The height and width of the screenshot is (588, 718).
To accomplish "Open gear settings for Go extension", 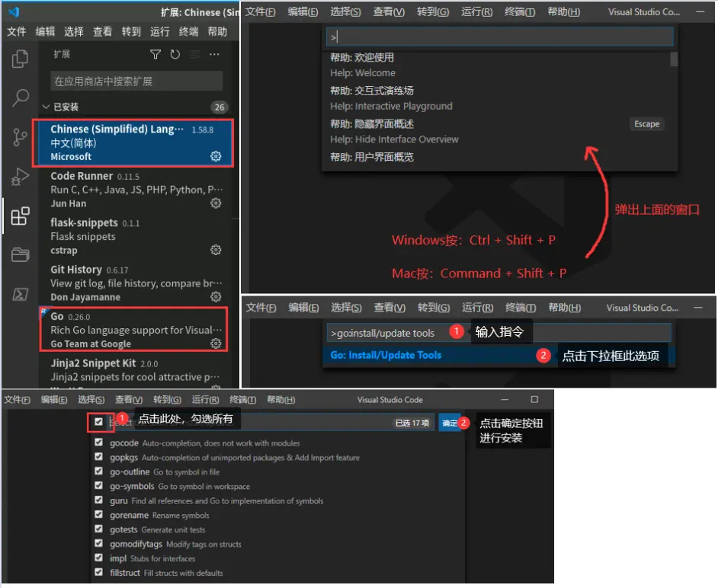I will pos(216,344).
